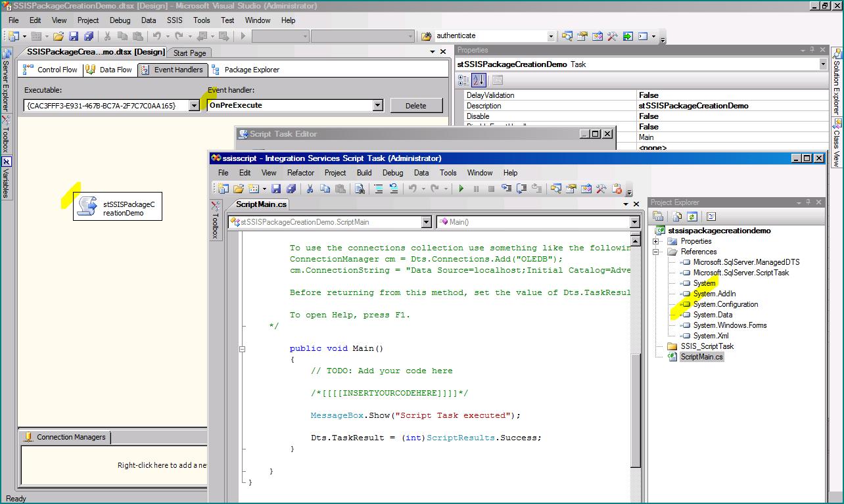Open Refactor menu in Script Task window
This screenshot has width=844, height=504.
coord(300,173)
